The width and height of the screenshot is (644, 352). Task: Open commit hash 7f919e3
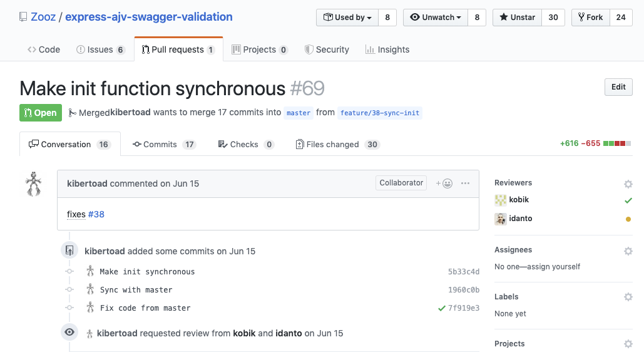[463, 308]
